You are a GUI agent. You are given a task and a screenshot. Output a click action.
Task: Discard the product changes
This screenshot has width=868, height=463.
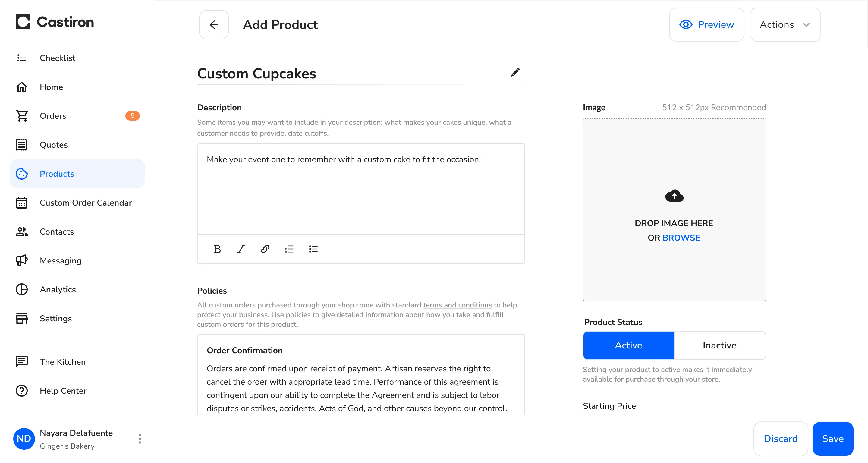pyautogui.click(x=780, y=438)
